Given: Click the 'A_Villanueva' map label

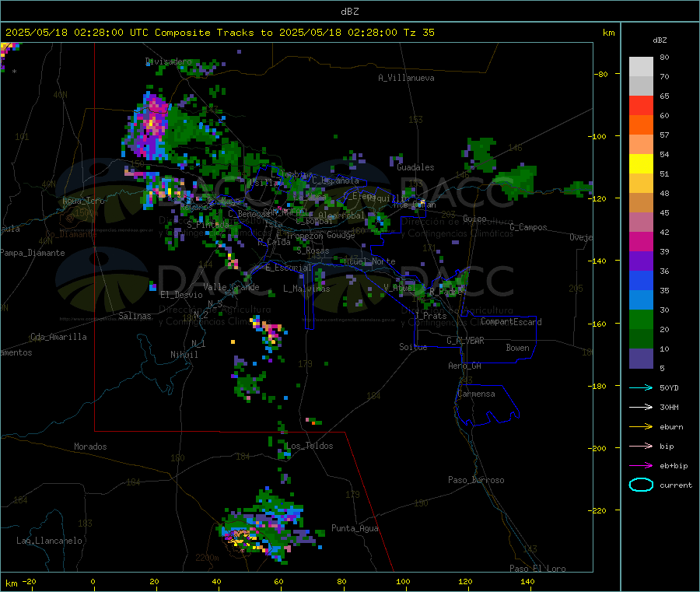Looking at the screenshot, I should [x=406, y=78].
